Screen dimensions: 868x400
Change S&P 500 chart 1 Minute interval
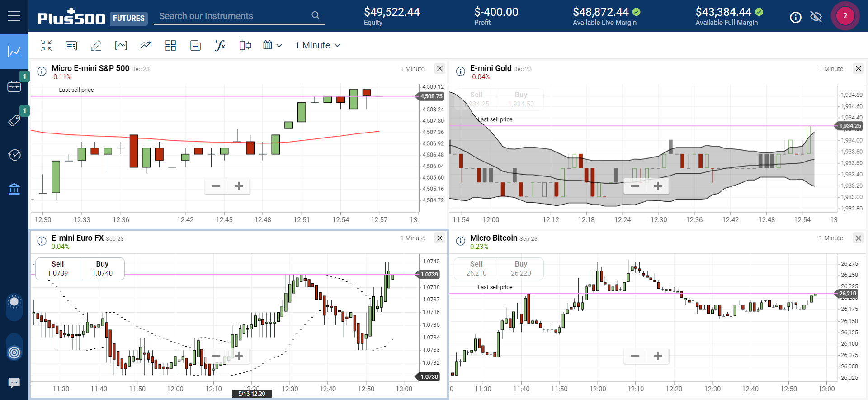[412, 69]
